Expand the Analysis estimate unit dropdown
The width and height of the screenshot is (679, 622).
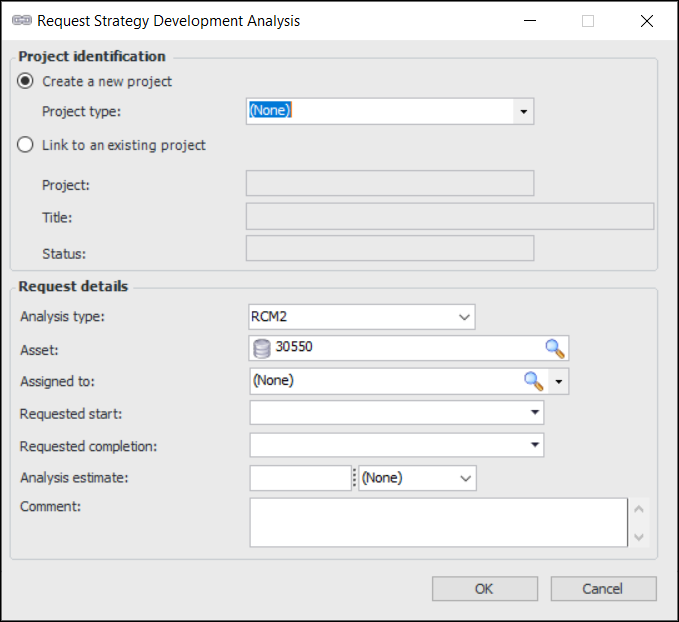click(465, 478)
